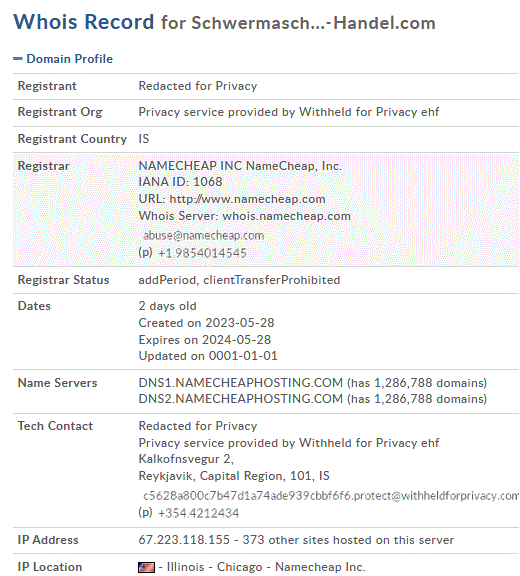Click the Withheld for Privacy registrant org

click(x=289, y=112)
